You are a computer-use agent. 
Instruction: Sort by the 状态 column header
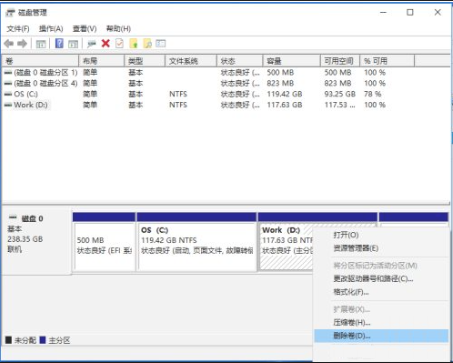pos(240,61)
